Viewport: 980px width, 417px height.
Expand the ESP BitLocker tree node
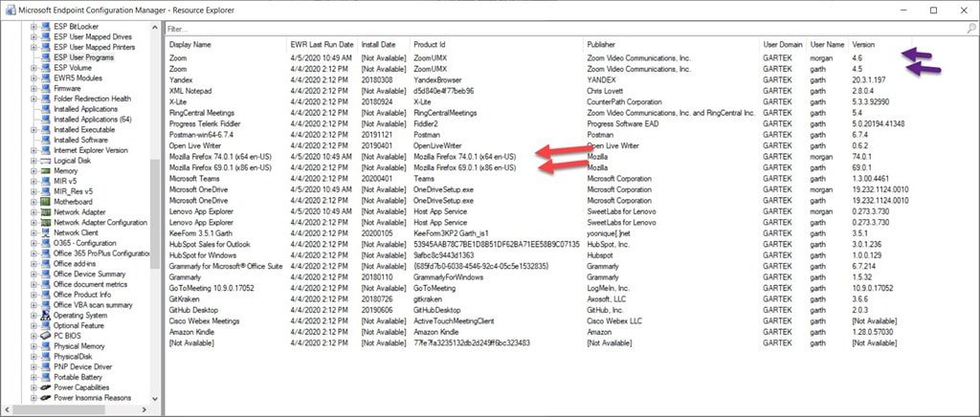coord(33,27)
